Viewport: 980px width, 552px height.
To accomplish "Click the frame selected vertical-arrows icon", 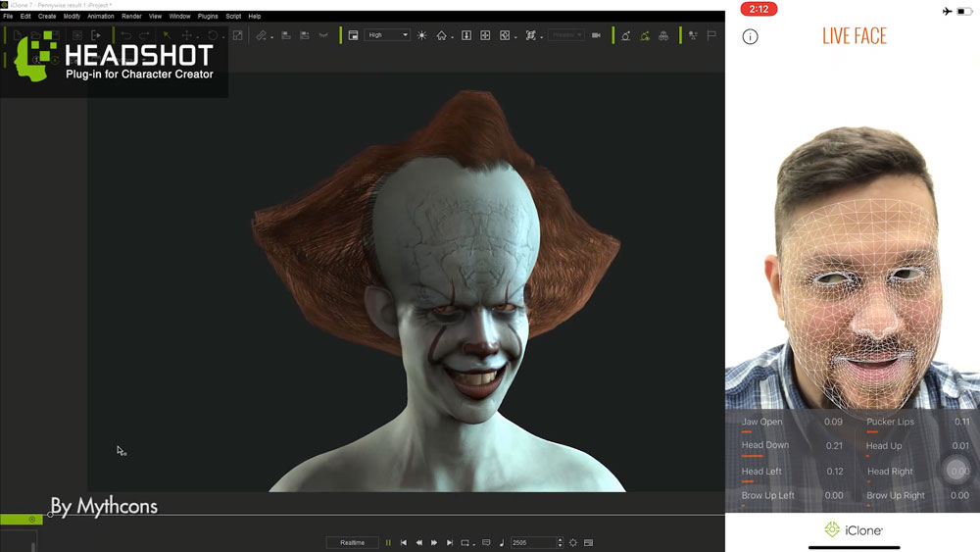I will tap(466, 35).
